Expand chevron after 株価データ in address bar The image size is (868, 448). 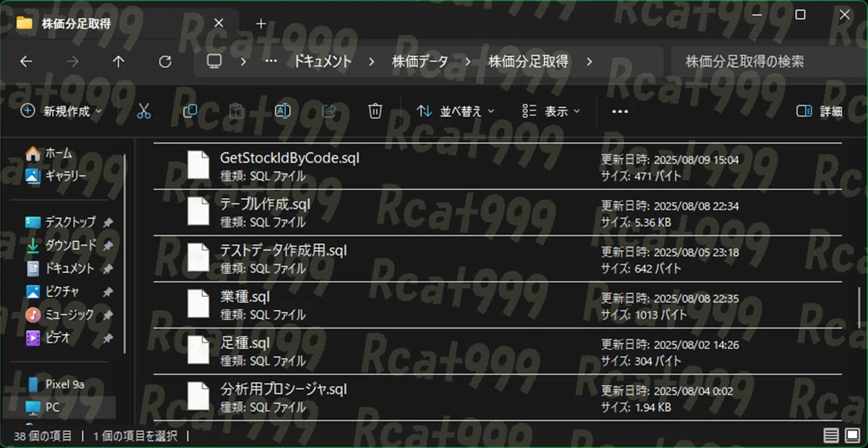click(x=469, y=62)
